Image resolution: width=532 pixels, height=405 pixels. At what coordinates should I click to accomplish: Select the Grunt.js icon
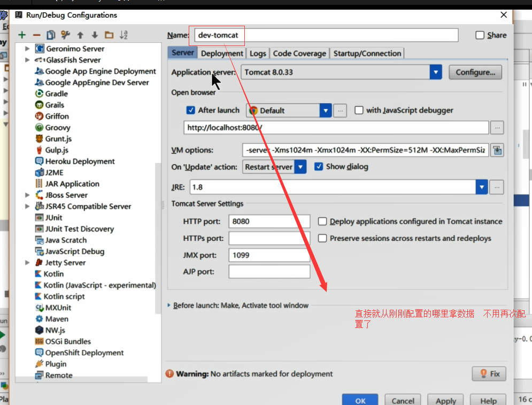point(40,139)
